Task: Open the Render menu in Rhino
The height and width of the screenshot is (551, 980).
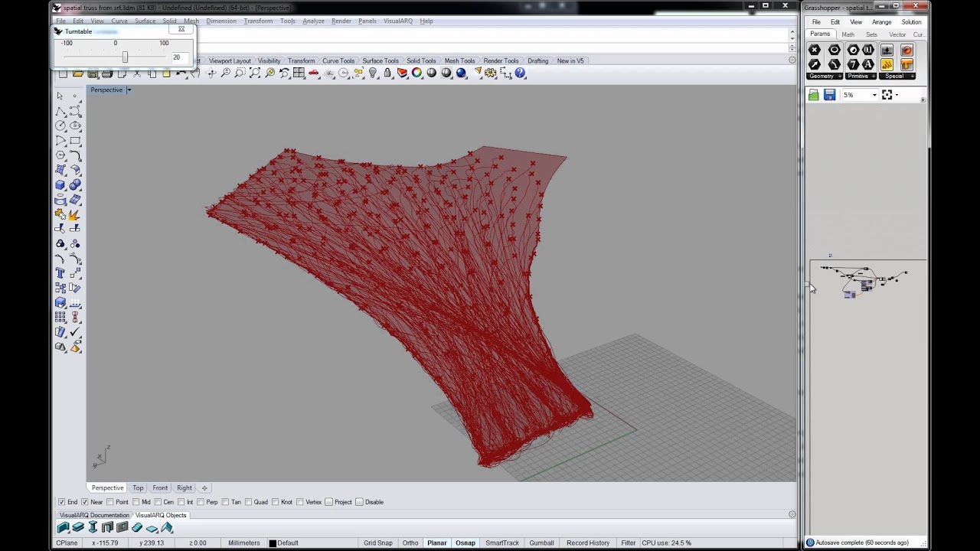Action: click(x=341, y=21)
